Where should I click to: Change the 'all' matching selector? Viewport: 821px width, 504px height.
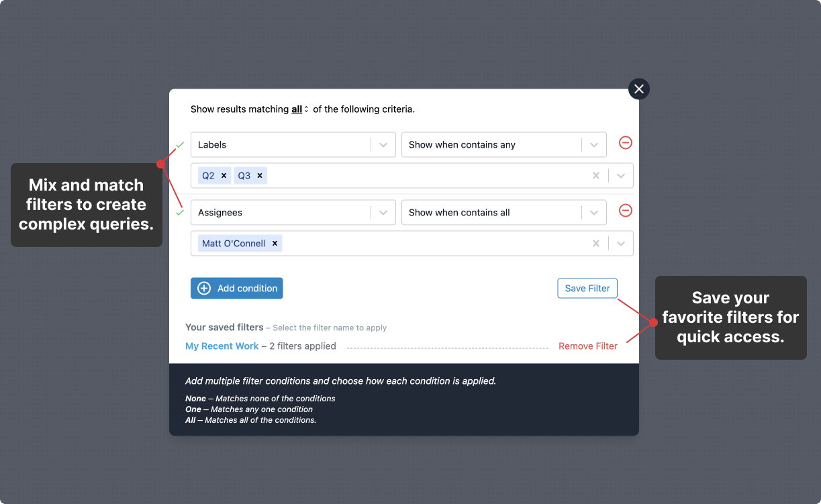point(300,109)
